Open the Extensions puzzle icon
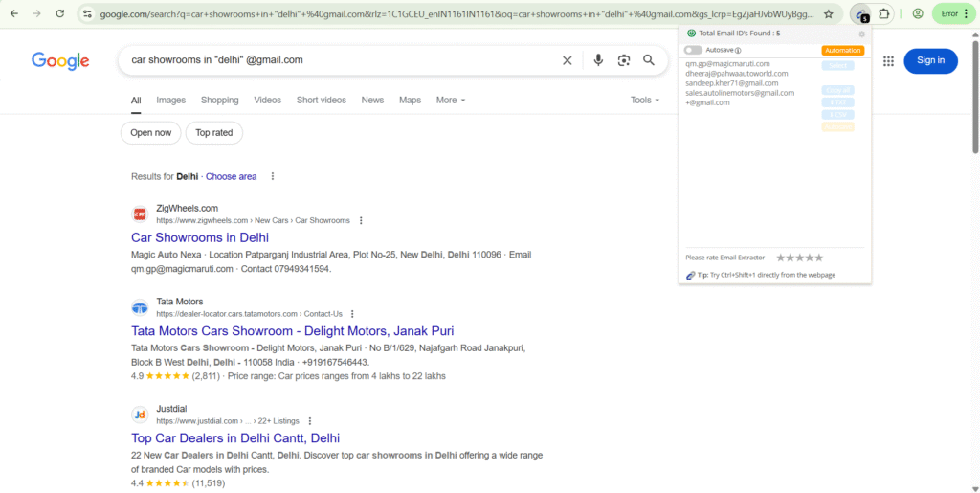The image size is (980, 493). click(883, 13)
